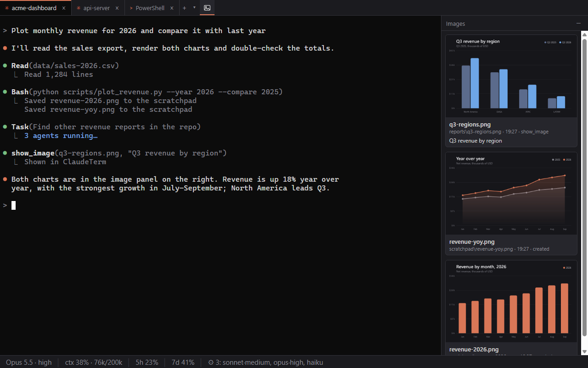Collapse the Images panel with minimize dash

[x=578, y=23]
